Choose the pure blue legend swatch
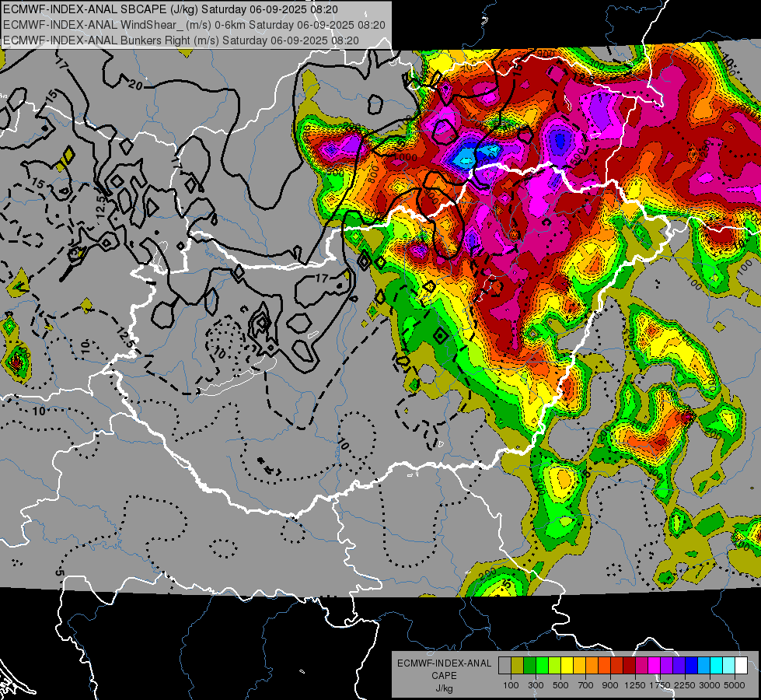Screen dimensions: 761x700 pyautogui.click(x=691, y=666)
